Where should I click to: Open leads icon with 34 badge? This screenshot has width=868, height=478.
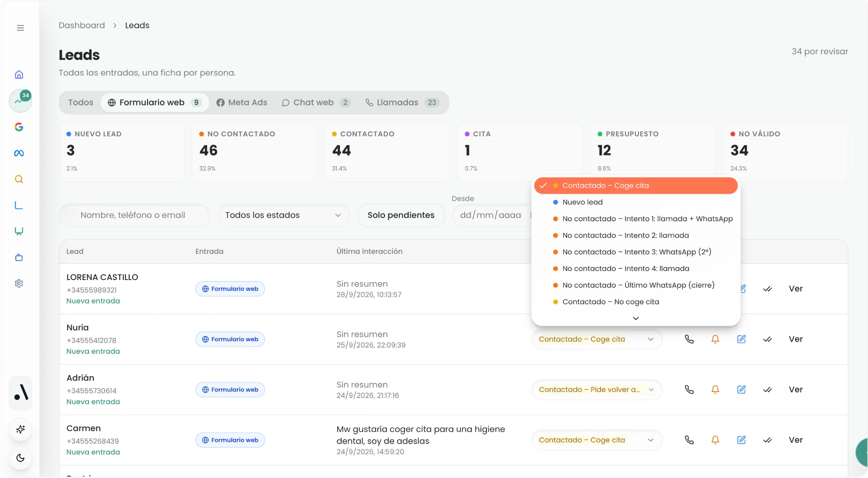tap(20, 101)
